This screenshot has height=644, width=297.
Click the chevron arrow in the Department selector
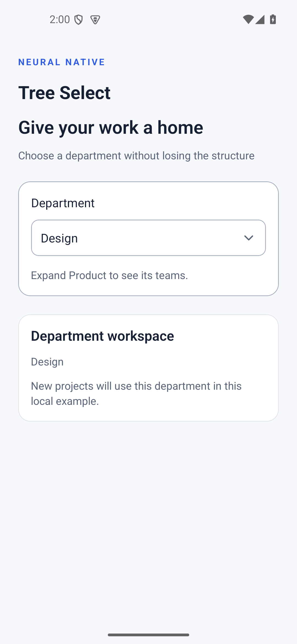249,238
